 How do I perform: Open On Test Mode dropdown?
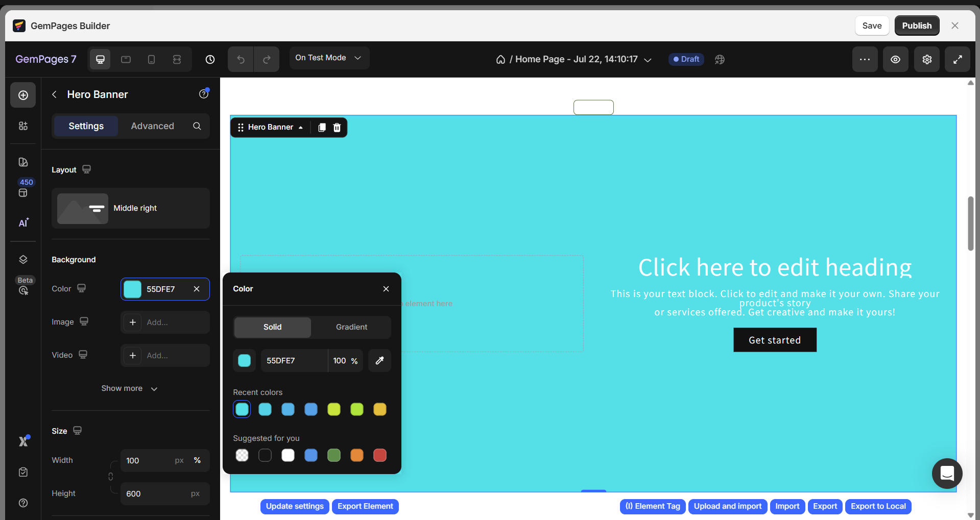[329, 58]
